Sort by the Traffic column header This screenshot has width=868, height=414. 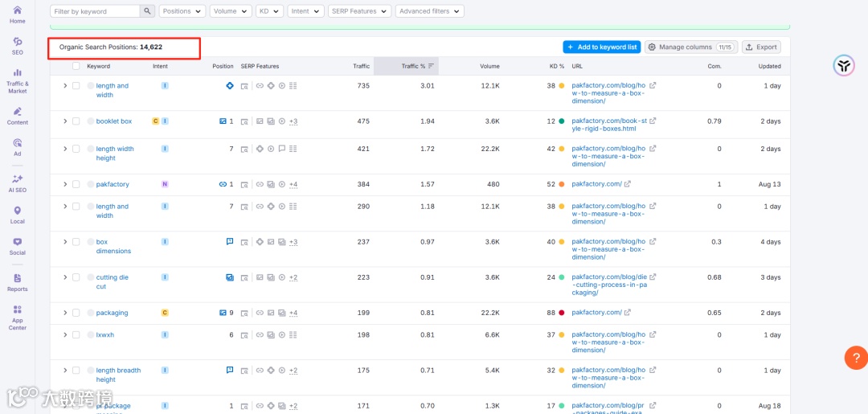362,67
